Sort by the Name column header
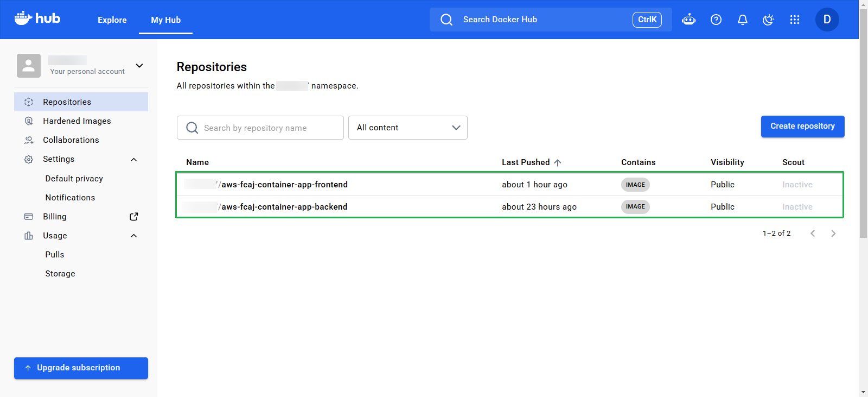Screen dimensions: 868x397 click(x=197, y=162)
